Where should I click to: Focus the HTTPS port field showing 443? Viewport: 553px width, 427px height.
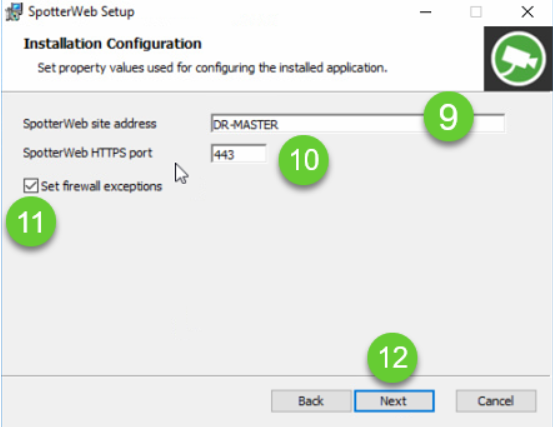point(238,154)
